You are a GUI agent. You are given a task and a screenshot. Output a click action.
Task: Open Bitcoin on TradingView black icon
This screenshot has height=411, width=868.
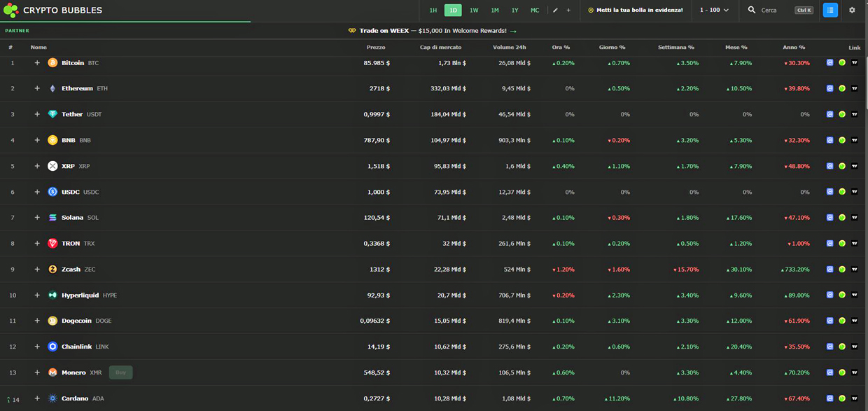pos(854,62)
